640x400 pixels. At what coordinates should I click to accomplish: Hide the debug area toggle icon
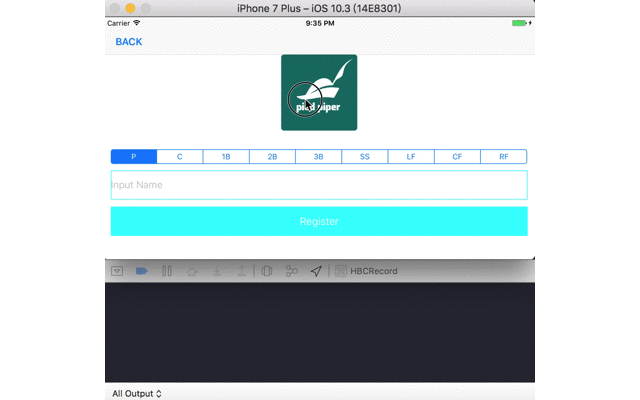coord(117,270)
